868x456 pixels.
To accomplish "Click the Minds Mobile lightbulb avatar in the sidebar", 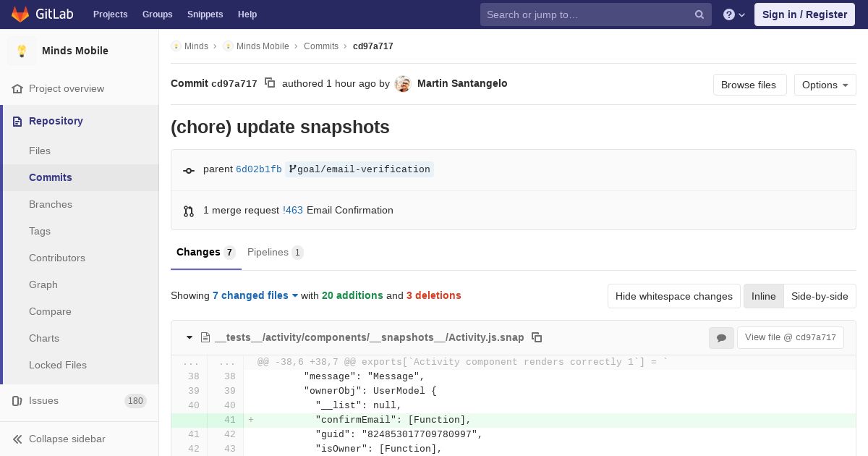I will coord(22,51).
